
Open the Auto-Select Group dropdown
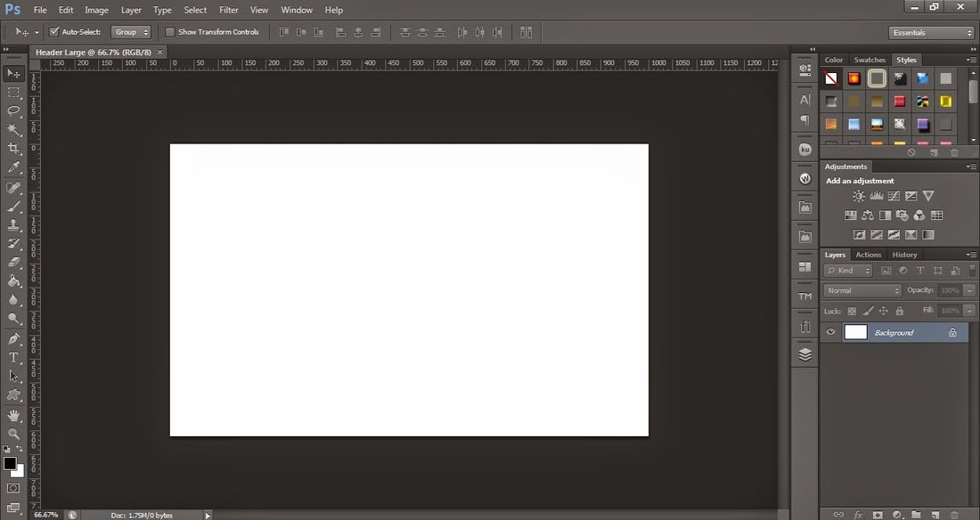(x=131, y=32)
